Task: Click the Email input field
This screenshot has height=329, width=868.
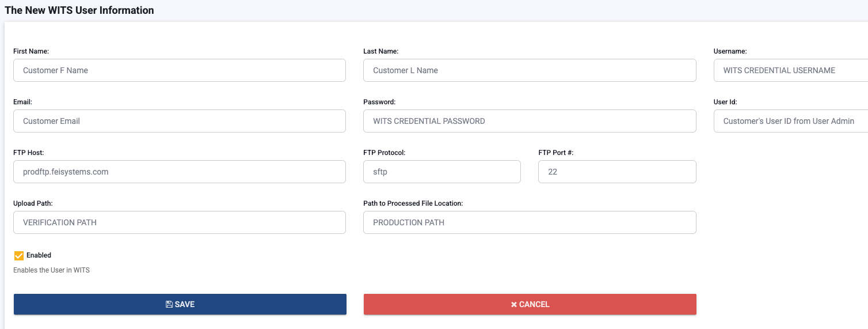Action: [x=180, y=121]
